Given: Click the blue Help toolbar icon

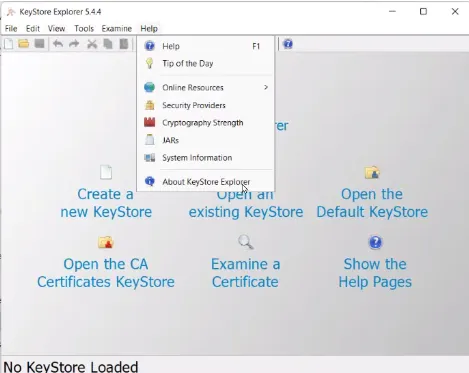Looking at the screenshot, I should pyautogui.click(x=288, y=44).
